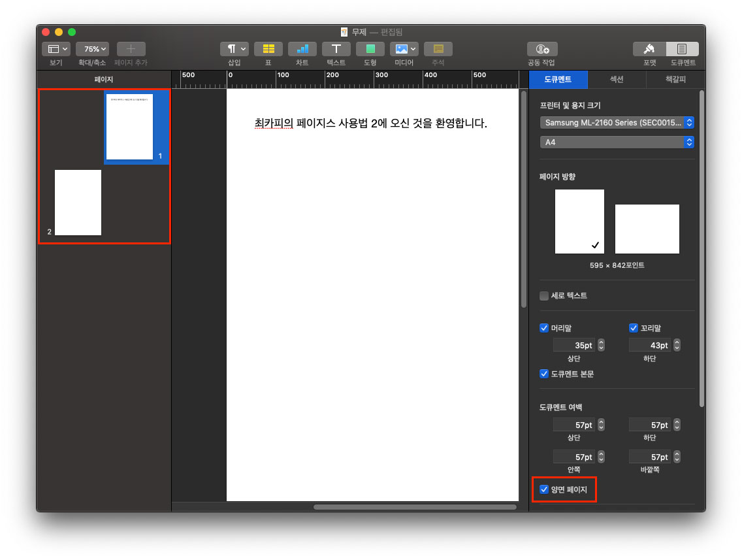The image size is (742, 560).
Task: Enable the 세로 텍스트 (vertical text) checkbox
Action: pyautogui.click(x=544, y=296)
